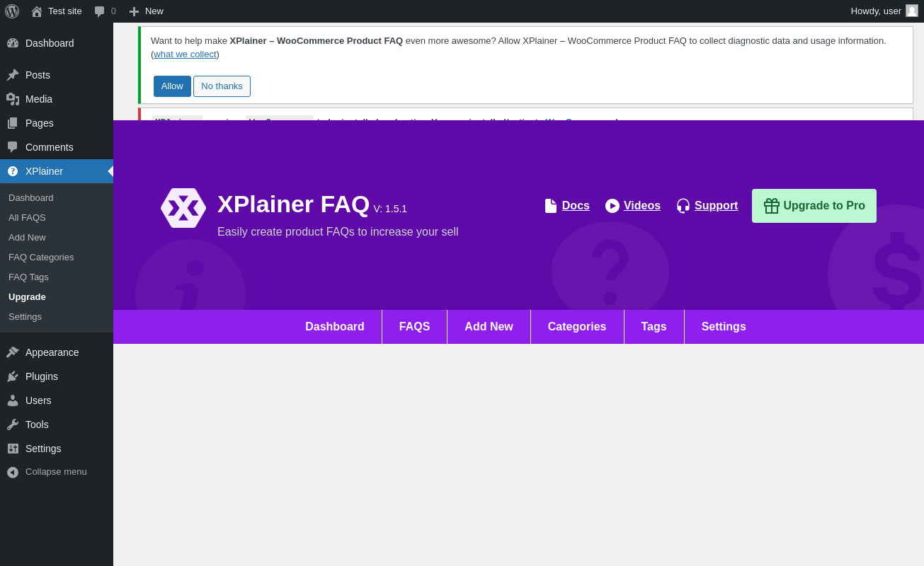The width and height of the screenshot is (924, 566).
Task: Open the 'what we collect' link
Action: point(186,54)
